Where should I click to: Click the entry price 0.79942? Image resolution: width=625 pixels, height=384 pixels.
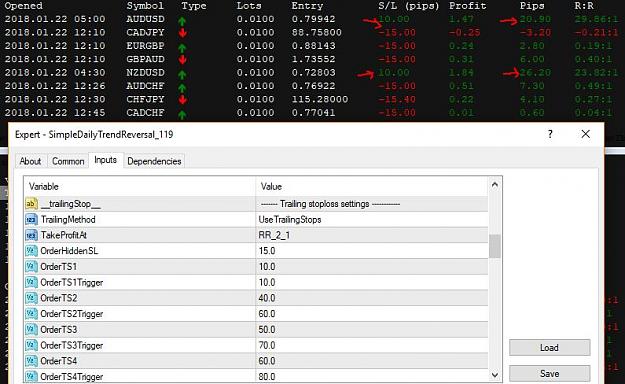coord(313,19)
